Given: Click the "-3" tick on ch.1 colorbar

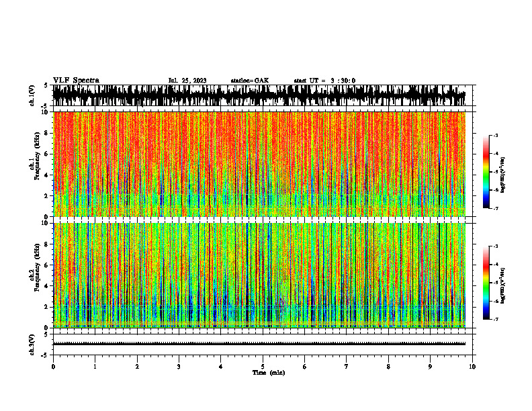Looking at the screenshot, I should point(496,136).
